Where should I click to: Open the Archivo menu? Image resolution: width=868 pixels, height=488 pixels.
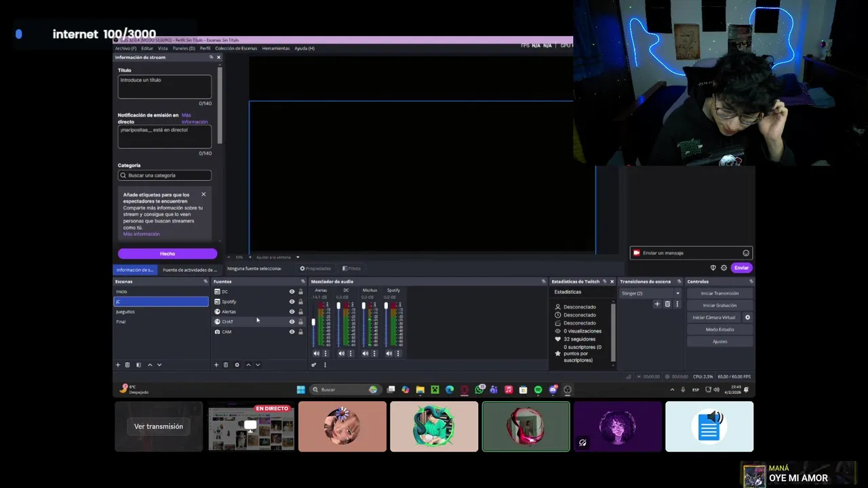tap(125, 48)
